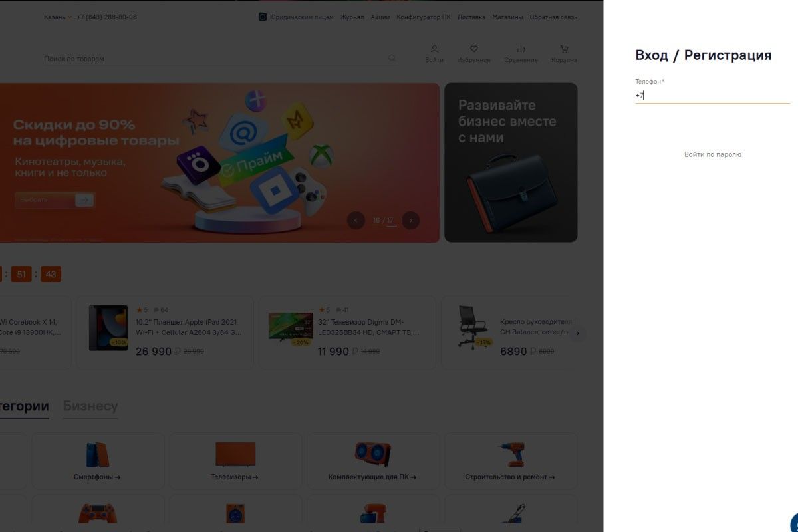
Task: Open the Казань city selector dropdown
Action: (58, 17)
